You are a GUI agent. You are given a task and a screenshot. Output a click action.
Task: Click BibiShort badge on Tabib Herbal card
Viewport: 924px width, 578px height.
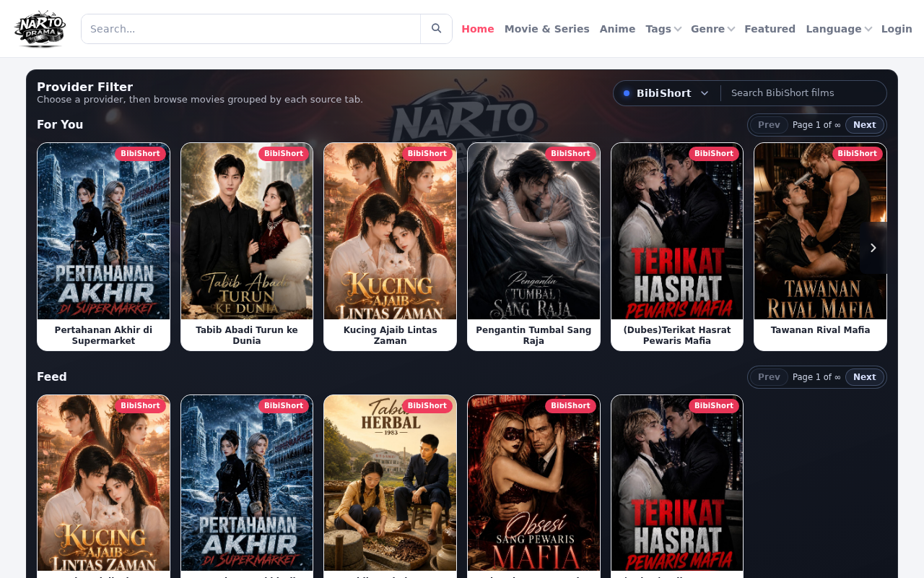(x=427, y=406)
